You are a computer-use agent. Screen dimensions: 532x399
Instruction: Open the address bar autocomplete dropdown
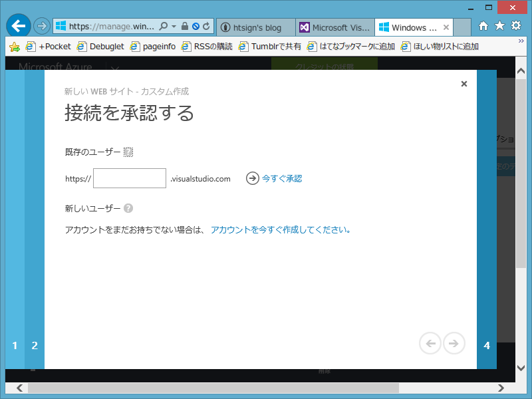pyautogui.click(x=174, y=26)
